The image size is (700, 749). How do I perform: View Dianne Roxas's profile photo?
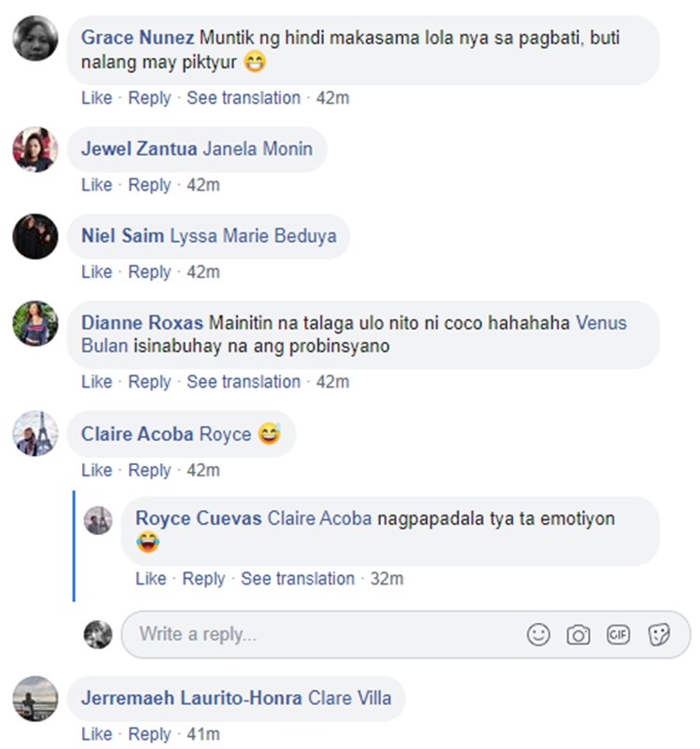click(x=35, y=323)
